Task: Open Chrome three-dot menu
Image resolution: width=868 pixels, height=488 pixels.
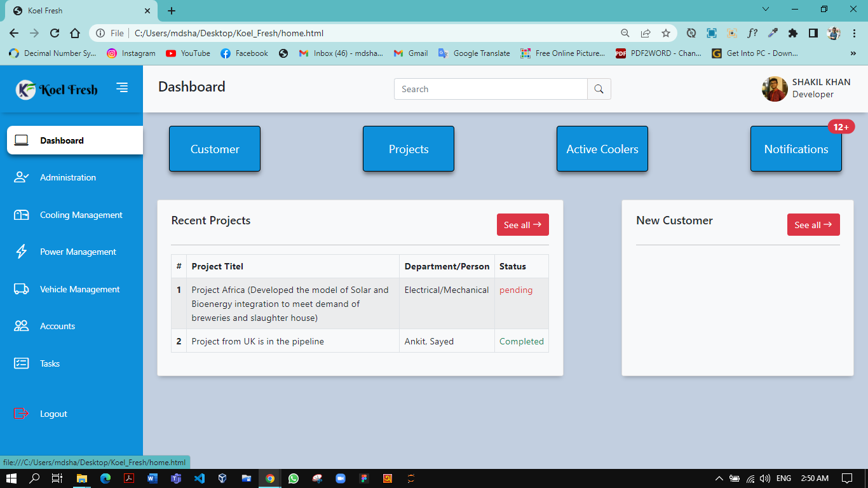Action: click(x=854, y=33)
